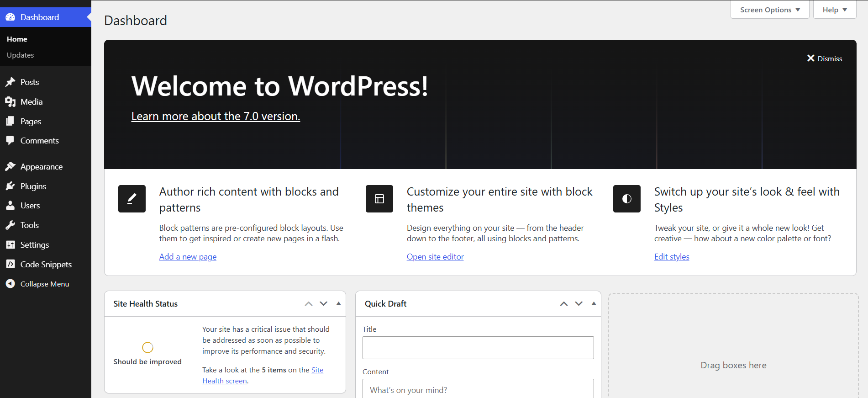This screenshot has height=398, width=868.
Task: Click the Appearance paintbrush icon
Action: click(11, 167)
